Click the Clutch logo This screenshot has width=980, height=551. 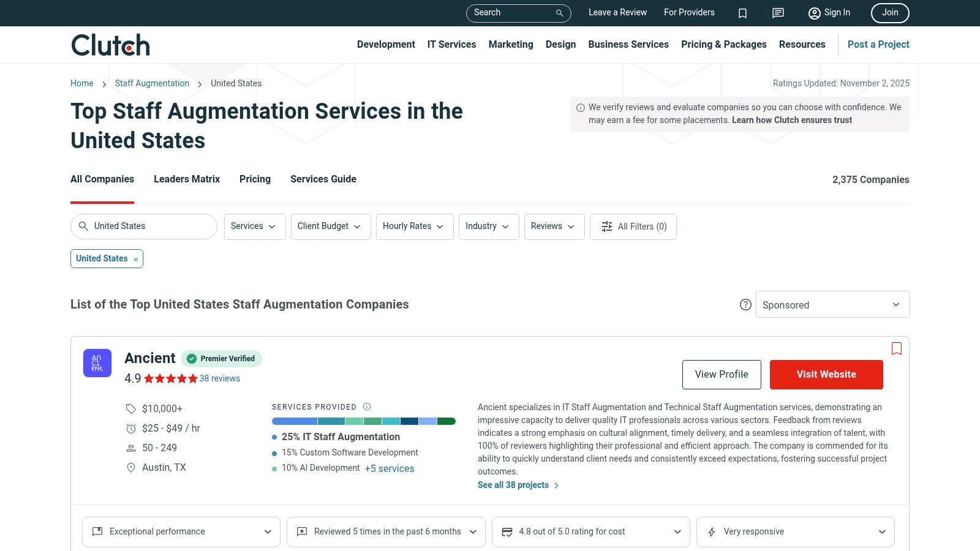pos(110,45)
